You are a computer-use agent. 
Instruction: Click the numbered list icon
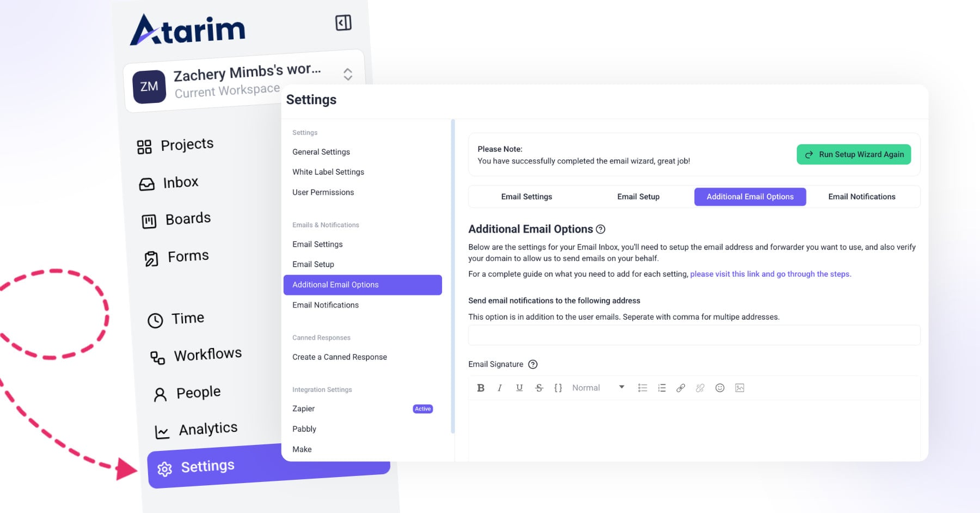click(662, 388)
